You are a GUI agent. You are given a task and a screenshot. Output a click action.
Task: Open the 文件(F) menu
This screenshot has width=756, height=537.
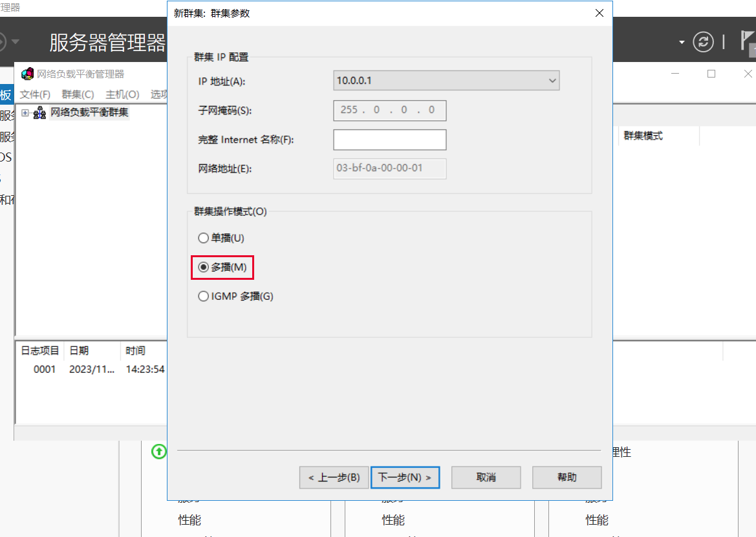point(35,94)
